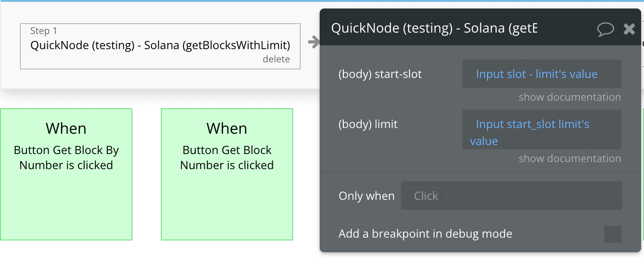This screenshot has width=644, height=257.
Task: Click the 'Step 1' caption text
Action: pos(44,31)
